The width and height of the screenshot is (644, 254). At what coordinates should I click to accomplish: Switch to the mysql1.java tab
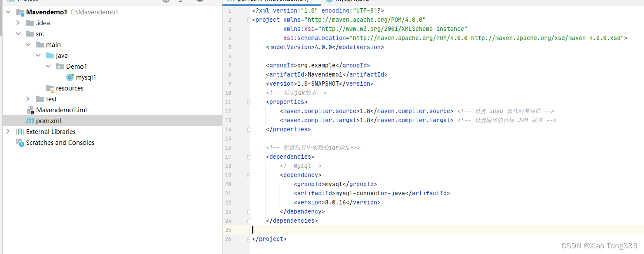[352, 1]
